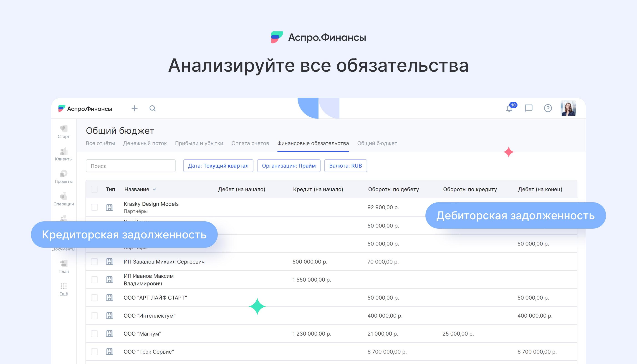Select all rows via header checkbox
The image size is (637, 364).
tap(94, 189)
